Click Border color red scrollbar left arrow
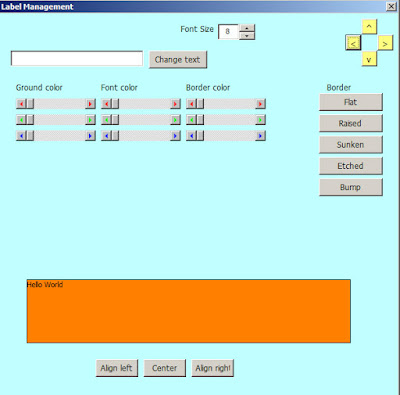This screenshot has width=400, height=395. click(x=191, y=104)
